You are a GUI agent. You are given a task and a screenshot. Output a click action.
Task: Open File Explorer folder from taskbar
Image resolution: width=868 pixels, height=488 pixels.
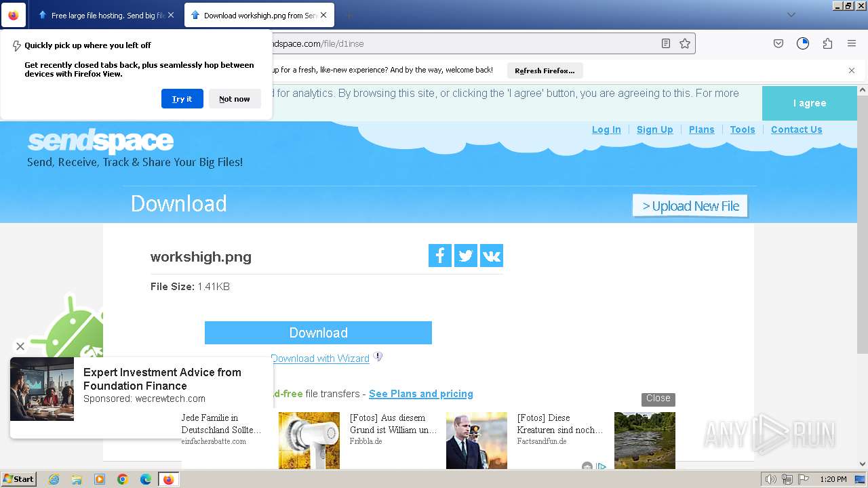77,479
